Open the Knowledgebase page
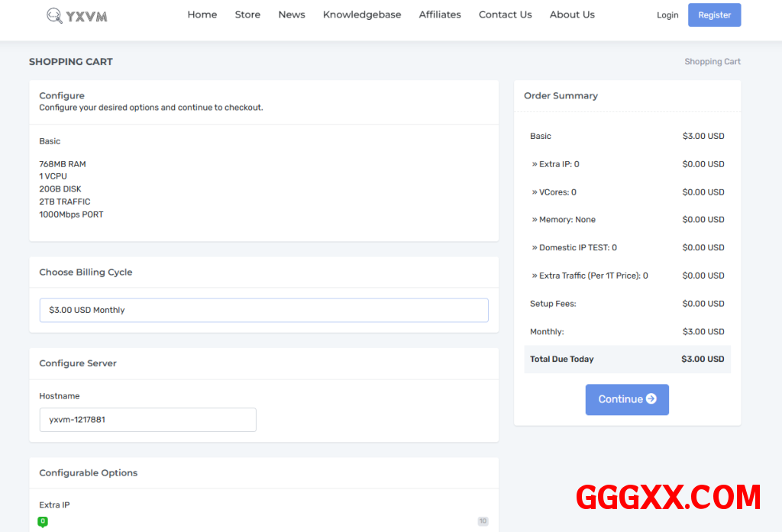The height and width of the screenshot is (532, 782). coord(362,15)
